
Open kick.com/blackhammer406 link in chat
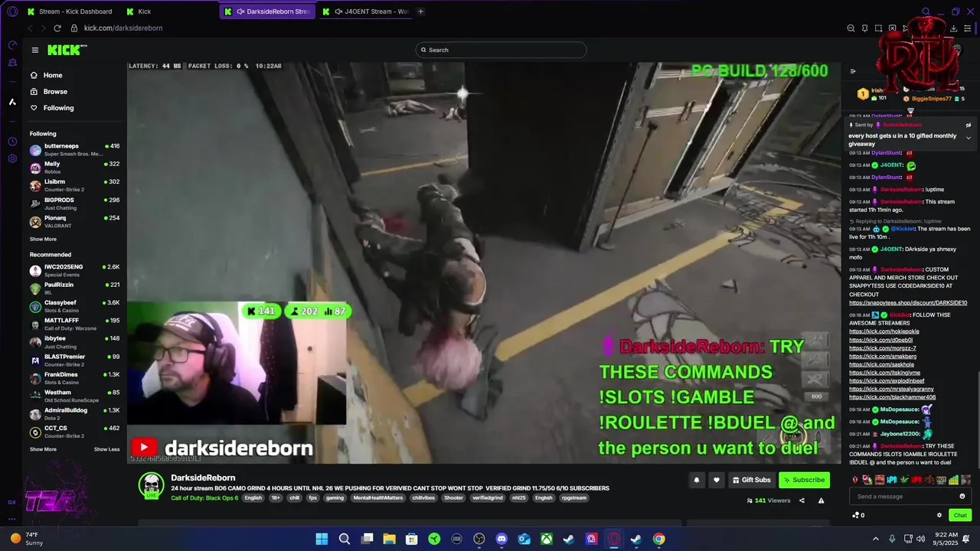pos(892,397)
